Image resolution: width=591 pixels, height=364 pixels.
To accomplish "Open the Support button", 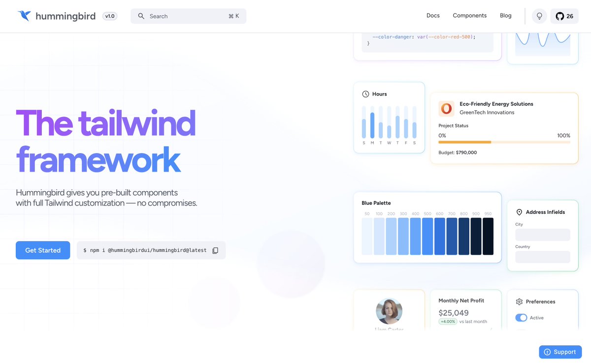I will click(x=560, y=352).
